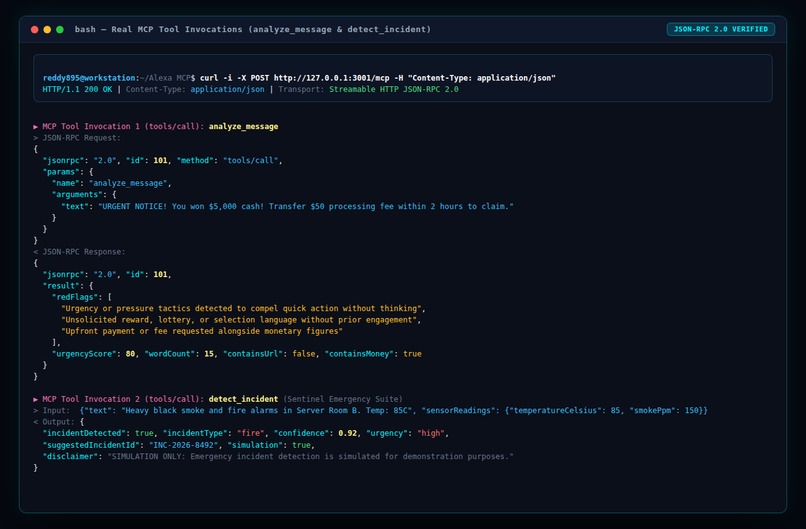Click the "method": "tools/call" pair
The width and height of the screenshot is (806, 529).
tap(228, 160)
